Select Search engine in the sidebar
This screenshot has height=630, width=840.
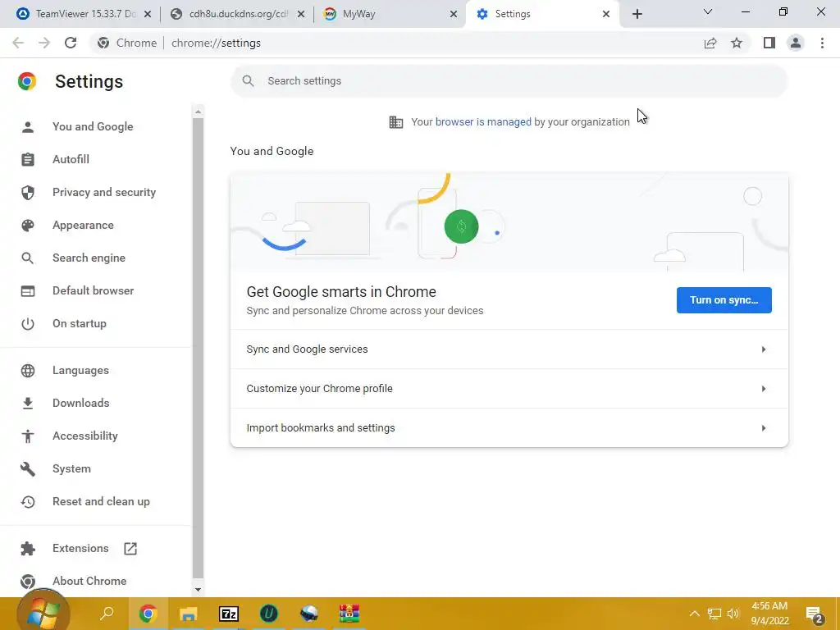pos(89,258)
